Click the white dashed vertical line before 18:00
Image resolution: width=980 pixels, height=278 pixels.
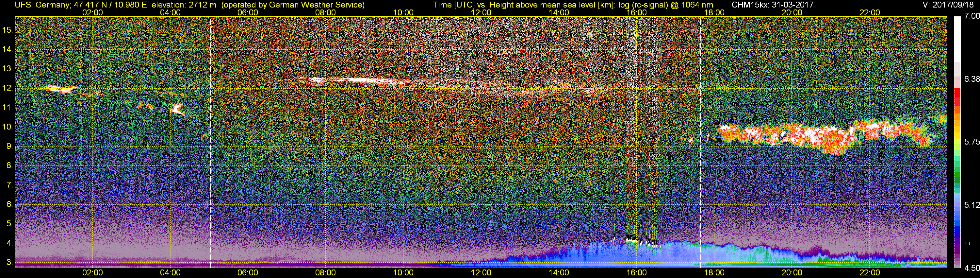coord(700,142)
